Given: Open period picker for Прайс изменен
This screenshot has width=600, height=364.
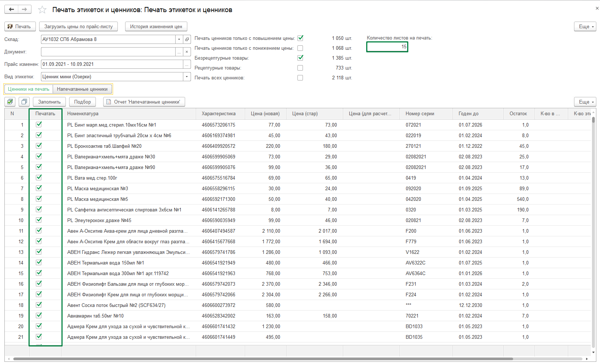Looking at the screenshot, I should (187, 64).
